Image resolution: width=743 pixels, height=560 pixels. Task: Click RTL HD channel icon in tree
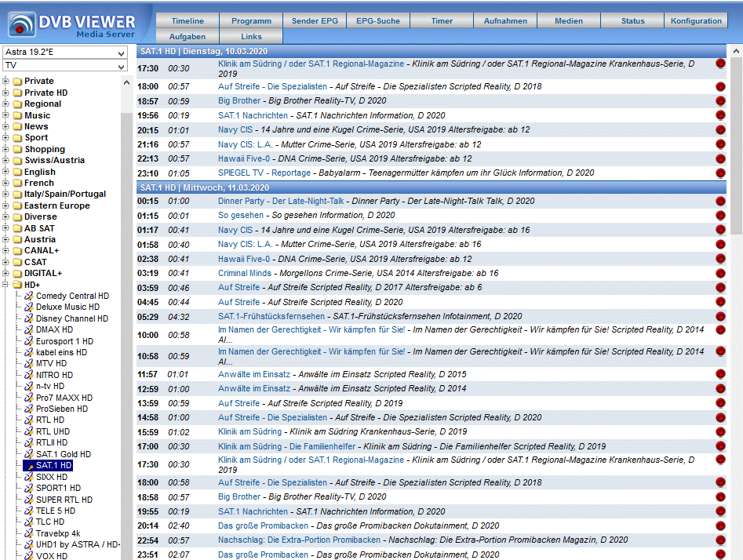(x=29, y=420)
